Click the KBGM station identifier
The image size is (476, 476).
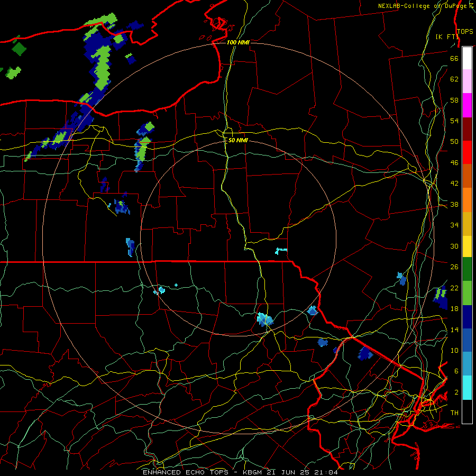click(253, 472)
